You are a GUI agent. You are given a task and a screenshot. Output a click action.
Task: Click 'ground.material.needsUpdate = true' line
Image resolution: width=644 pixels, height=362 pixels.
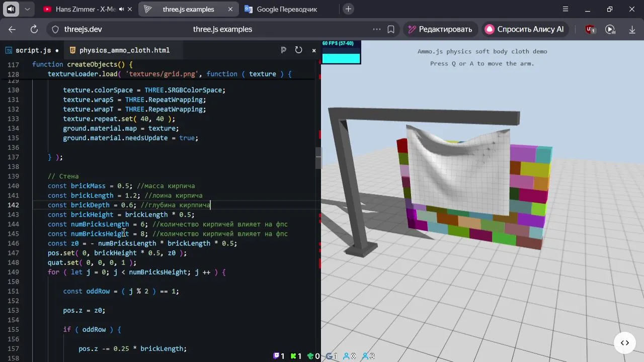[131, 138]
